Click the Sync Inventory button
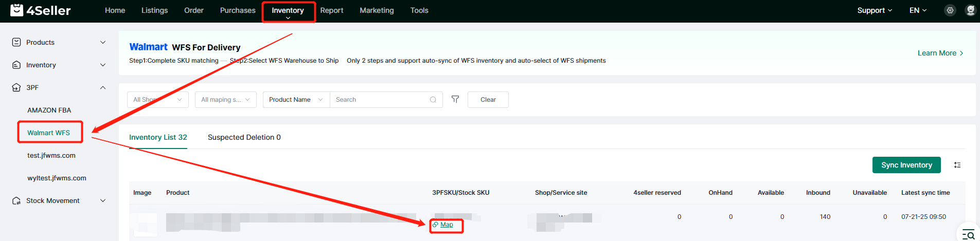The image size is (980, 241). [x=906, y=165]
